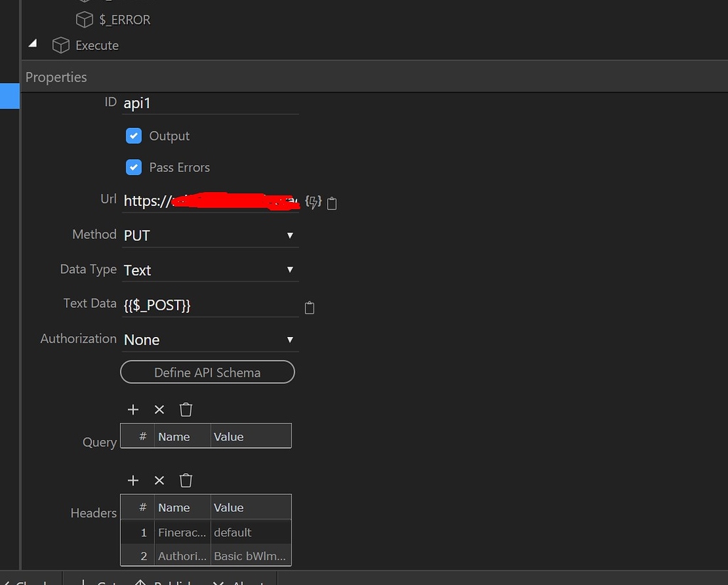Select the Basic bWlm... header value cell
The height and width of the screenshot is (585, 728).
coord(251,556)
